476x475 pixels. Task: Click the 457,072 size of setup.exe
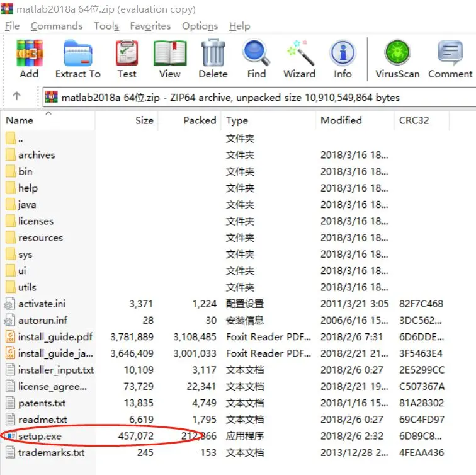(136, 436)
